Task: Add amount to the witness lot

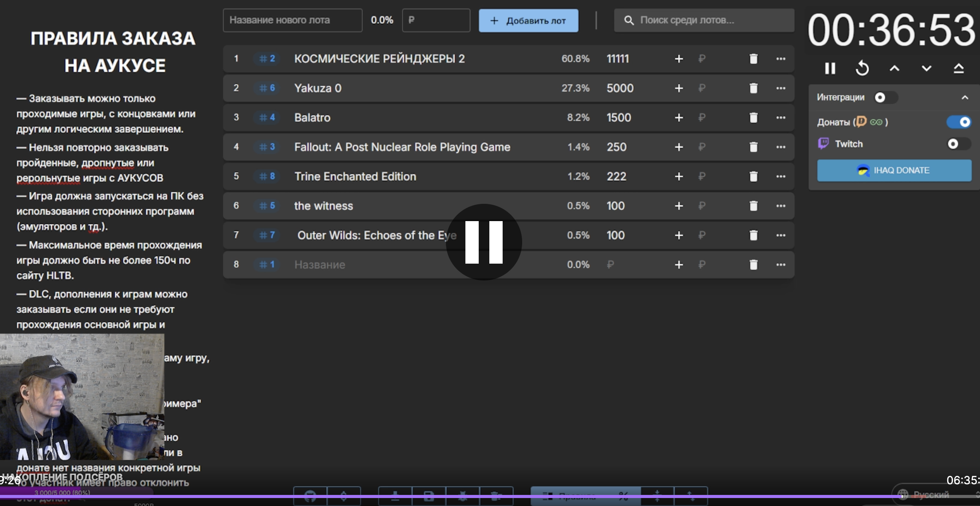Action: click(679, 206)
